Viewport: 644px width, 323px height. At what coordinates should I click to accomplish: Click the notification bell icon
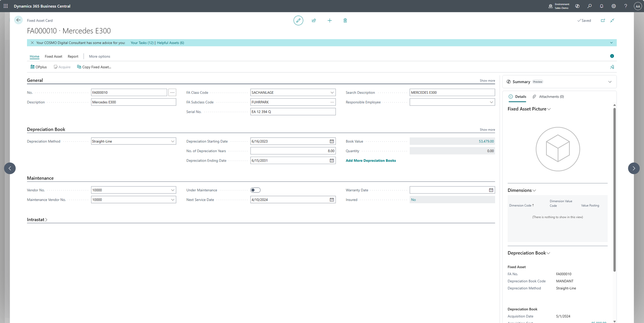click(601, 6)
